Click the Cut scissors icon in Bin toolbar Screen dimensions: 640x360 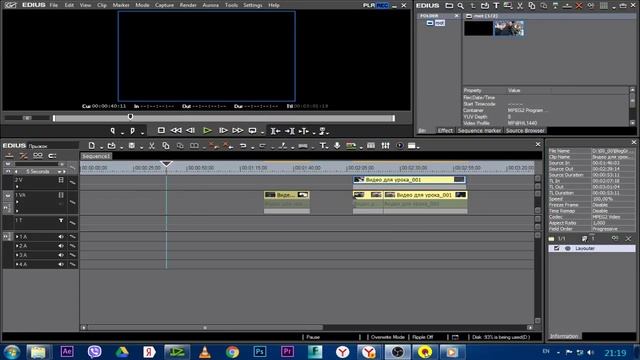point(520,6)
